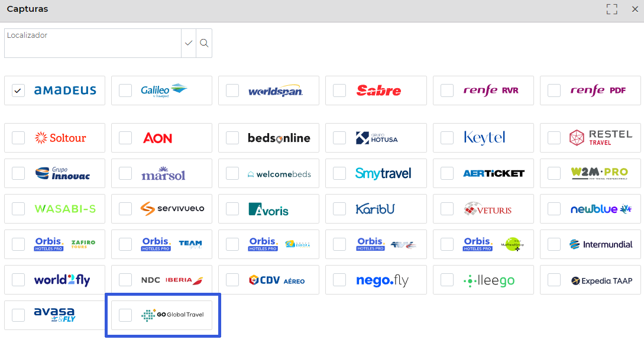Click the AON logo
This screenshot has width=644, height=346.
(x=158, y=138)
